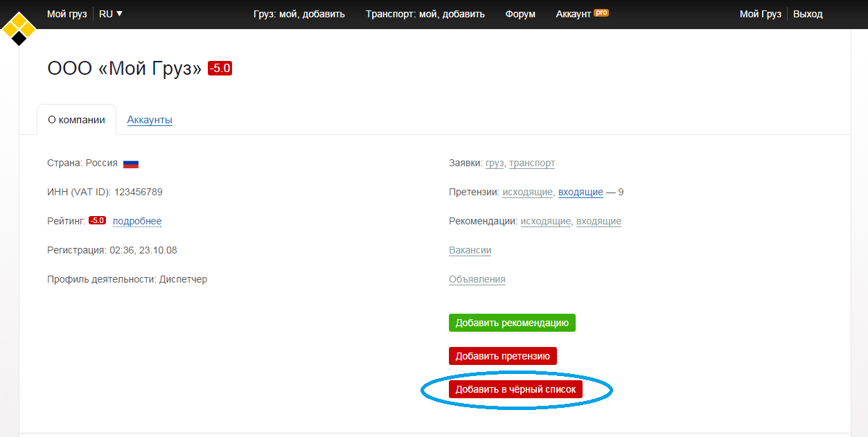Select the О компании tab

(76, 120)
